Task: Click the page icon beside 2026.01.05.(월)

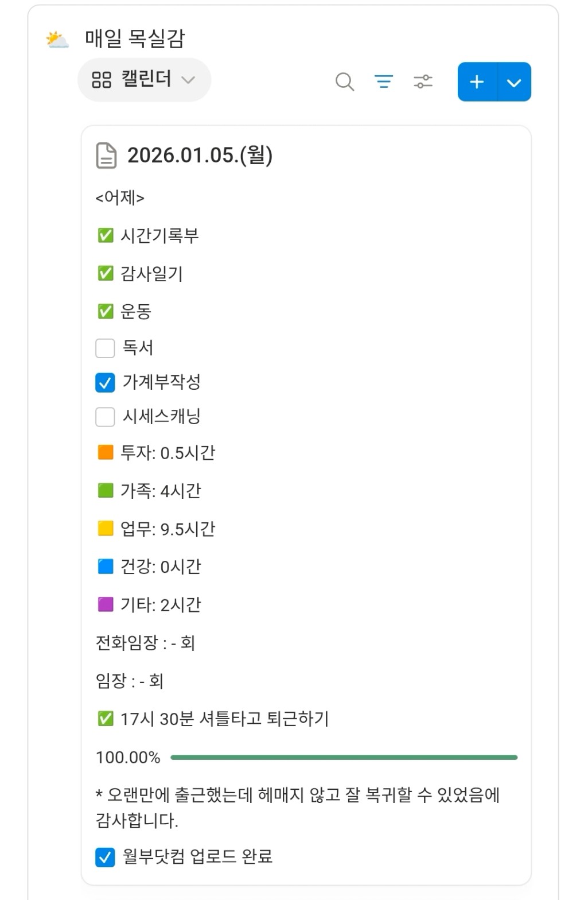Action: [106, 156]
